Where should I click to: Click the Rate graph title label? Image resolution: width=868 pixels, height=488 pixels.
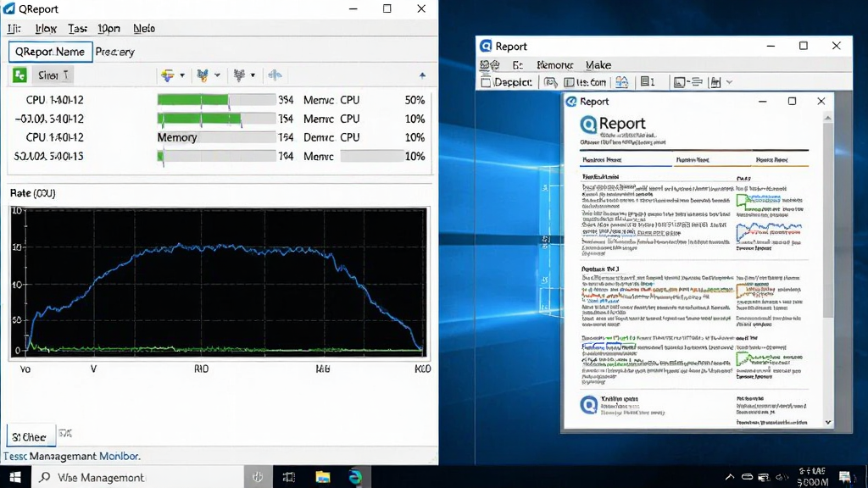coord(33,193)
